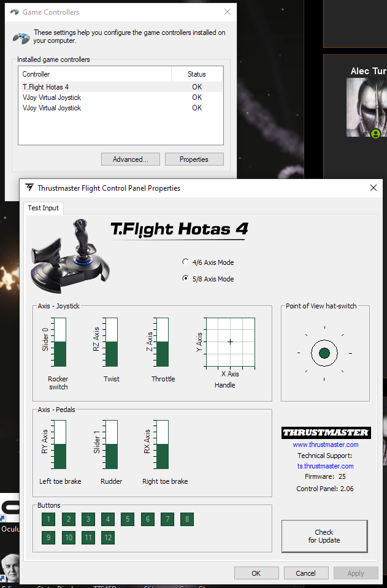Click the Status column header
The image size is (387, 588).
(x=197, y=74)
